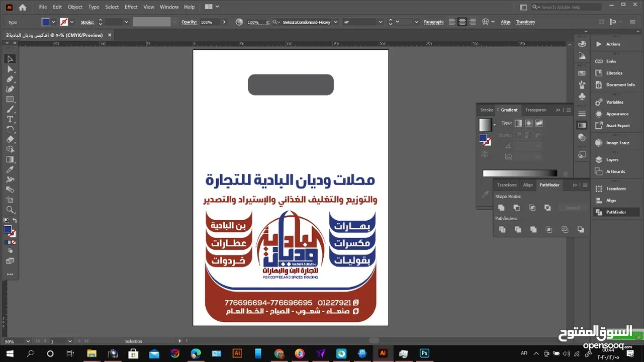Open the Artboards panel

(615, 171)
